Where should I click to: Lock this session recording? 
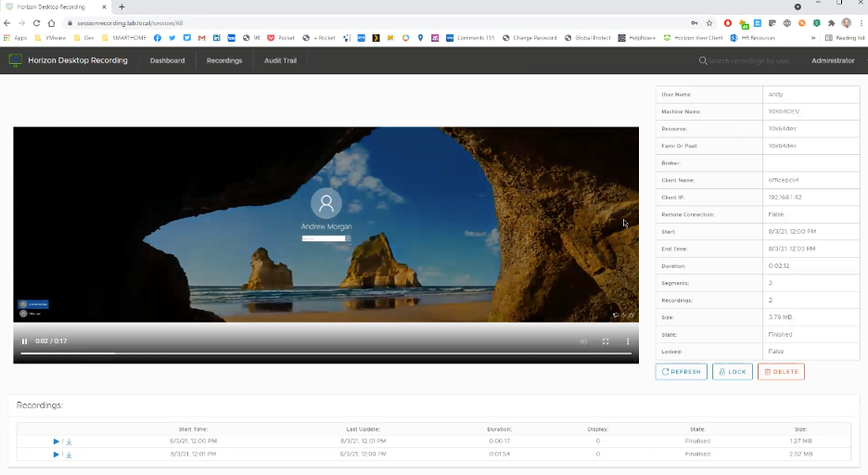tap(732, 372)
